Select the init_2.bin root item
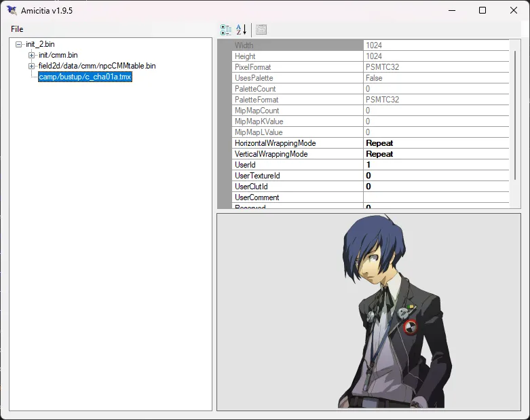Screen dimensions: 530x420 pyautogui.click(x=40, y=44)
